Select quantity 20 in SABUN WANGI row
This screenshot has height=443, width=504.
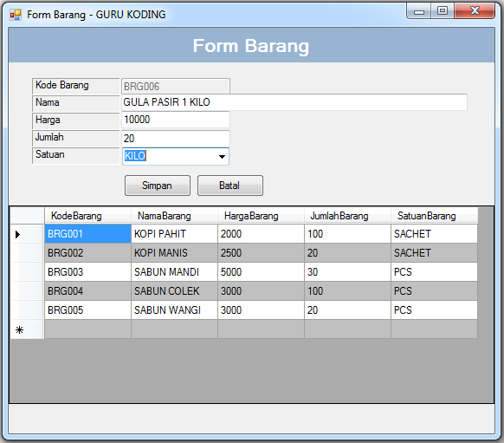[348, 309]
